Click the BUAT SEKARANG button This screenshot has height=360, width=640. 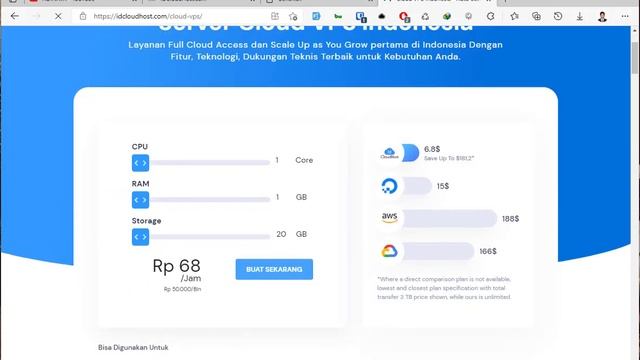274,269
